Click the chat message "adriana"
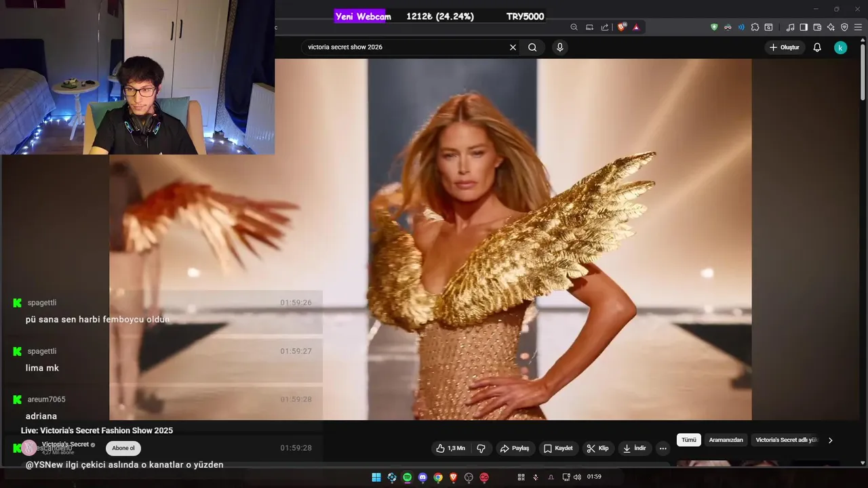Screen dimensions: 868x488 pos(41,416)
